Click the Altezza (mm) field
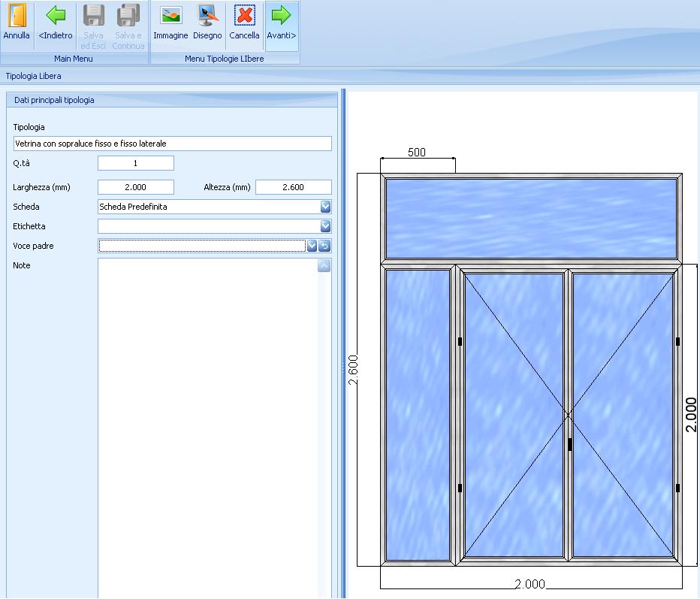The height and width of the screenshot is (599, 700). [294, 187]
